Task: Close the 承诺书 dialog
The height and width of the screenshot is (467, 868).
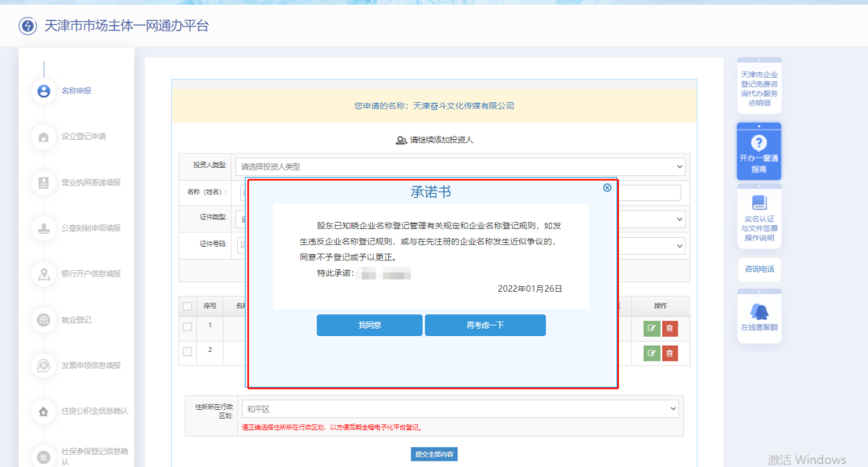Action: click(x=607, y=187)
